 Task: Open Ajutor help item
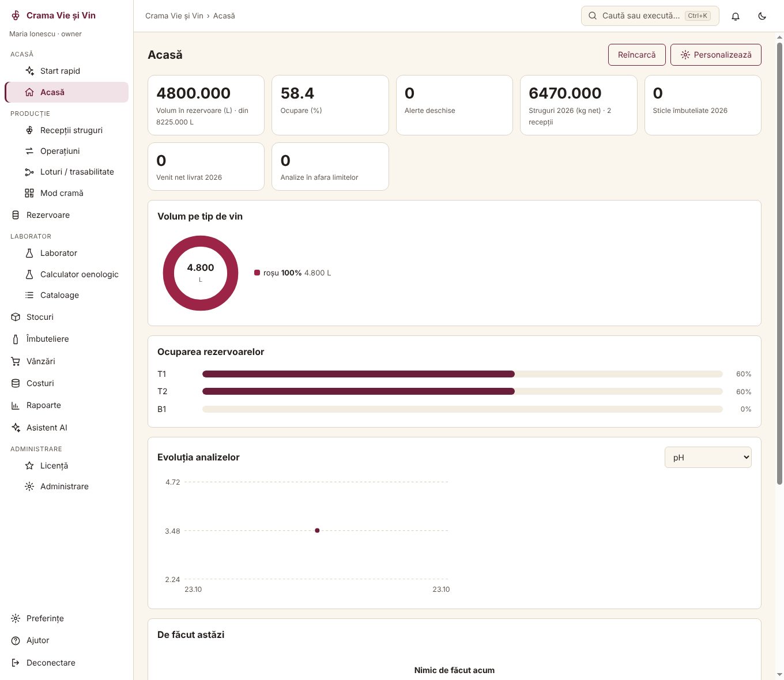(x=67, y=640)
